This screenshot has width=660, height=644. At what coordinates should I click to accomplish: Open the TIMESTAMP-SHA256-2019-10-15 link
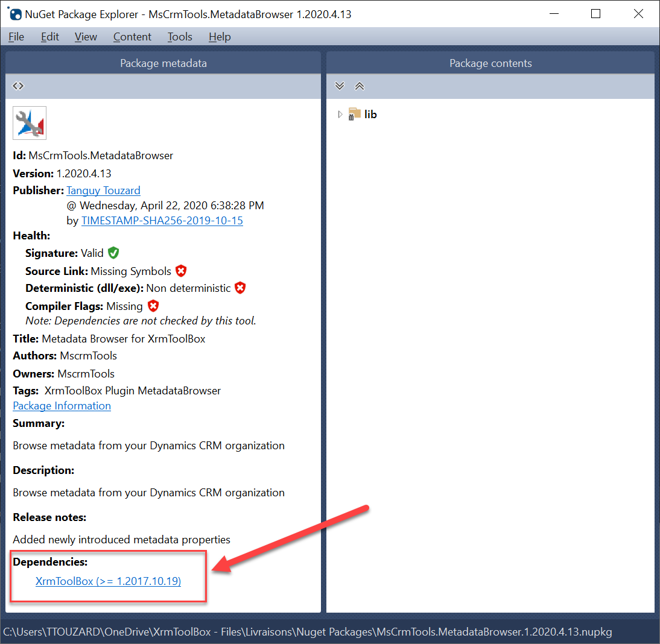162,221
